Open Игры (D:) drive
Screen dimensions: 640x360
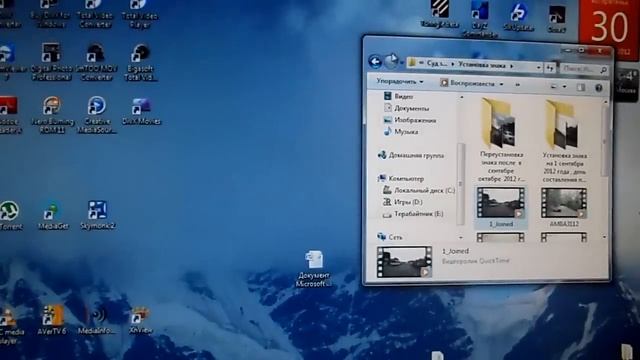pos(402,202)
